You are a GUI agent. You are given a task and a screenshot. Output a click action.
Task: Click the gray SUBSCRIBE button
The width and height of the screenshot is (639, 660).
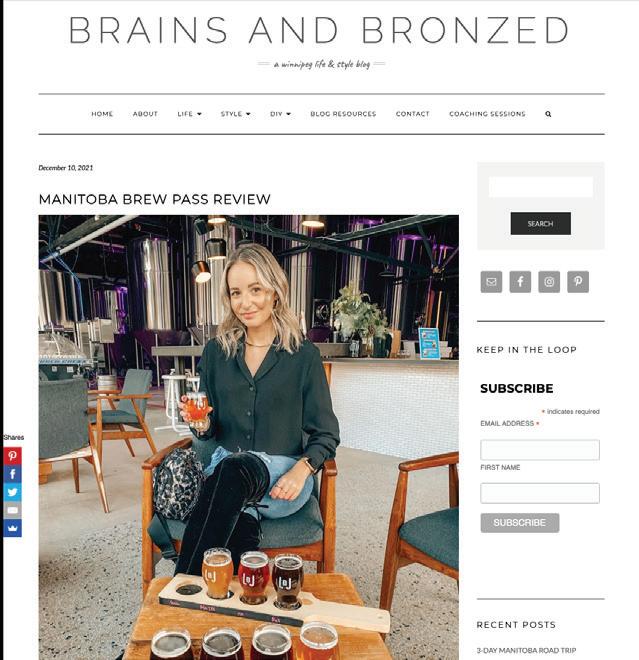(520, 523)
